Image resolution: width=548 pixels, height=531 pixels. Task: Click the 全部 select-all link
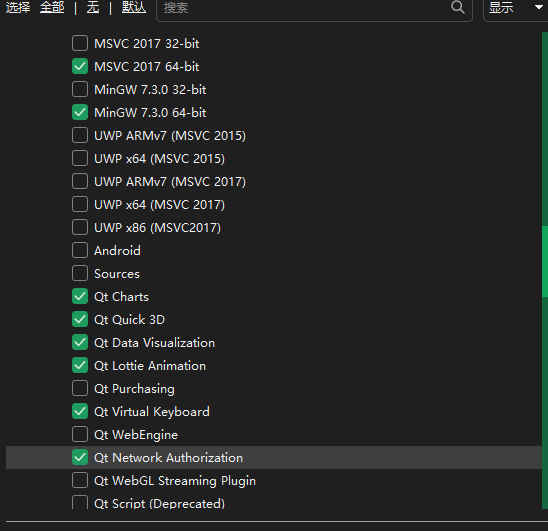point(52,7)
